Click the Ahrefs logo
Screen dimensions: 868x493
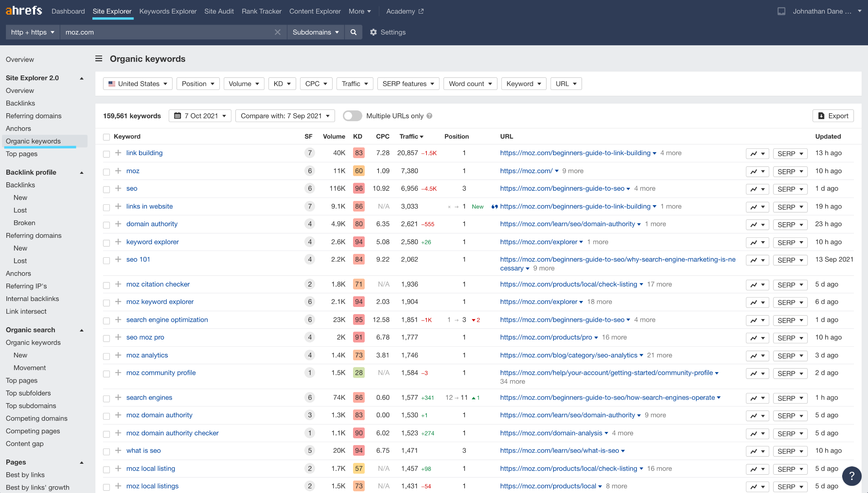click(24, 11)
